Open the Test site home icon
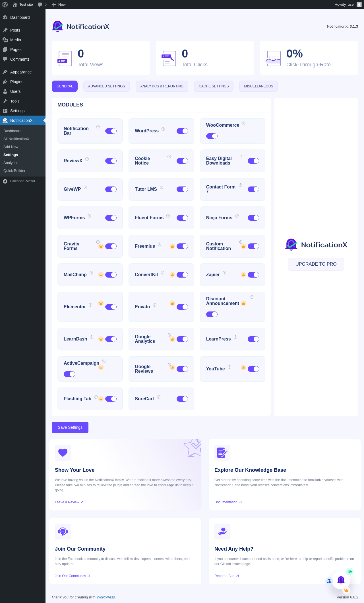Screen dimensions: 364x603 tap(15, 5)
